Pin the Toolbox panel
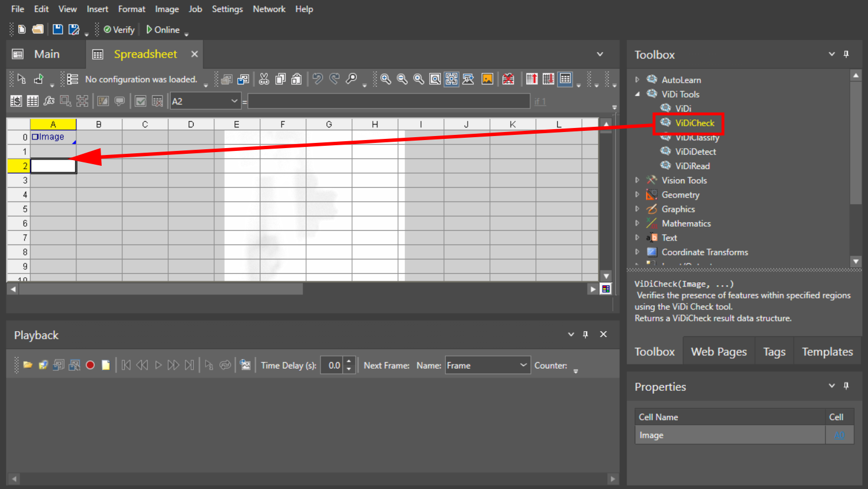868x489 pixels. pyautogui.click(x=846, y=54)
